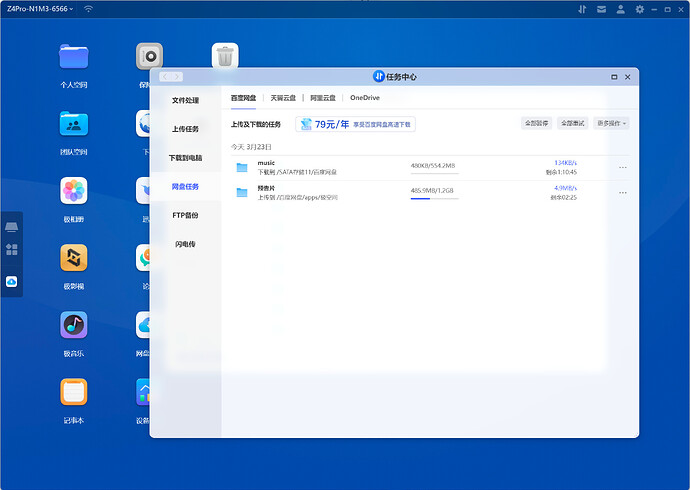This screenshot has width=690, height=490.
Task: Switch to the 天翼云盘 tab
Action: click(284, 98)
